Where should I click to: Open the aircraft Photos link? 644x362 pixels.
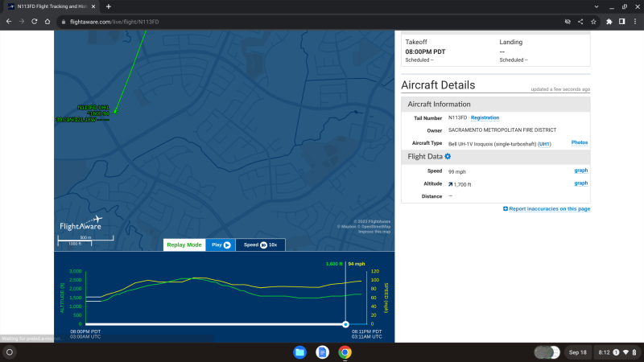[579, 142]
